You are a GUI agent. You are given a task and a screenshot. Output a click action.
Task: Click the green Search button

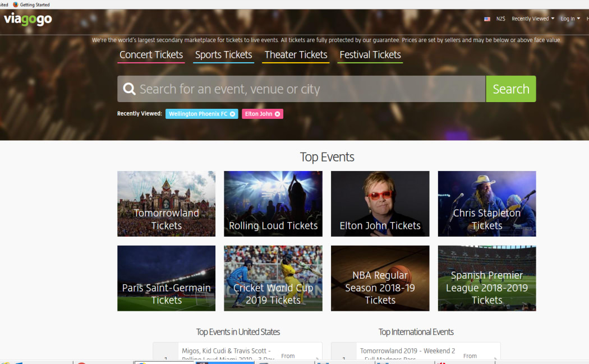(x=511, y=89)
